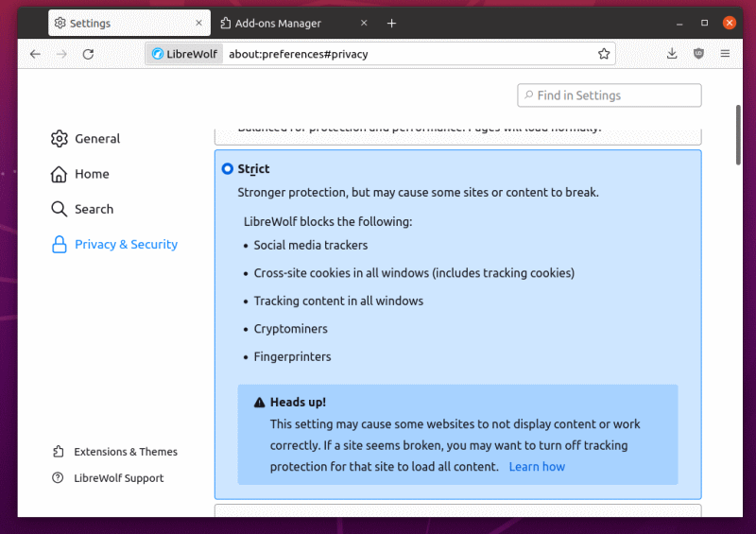Open the Downloads panel icon
Screen dimensions: 756x534
pos(672,54)
